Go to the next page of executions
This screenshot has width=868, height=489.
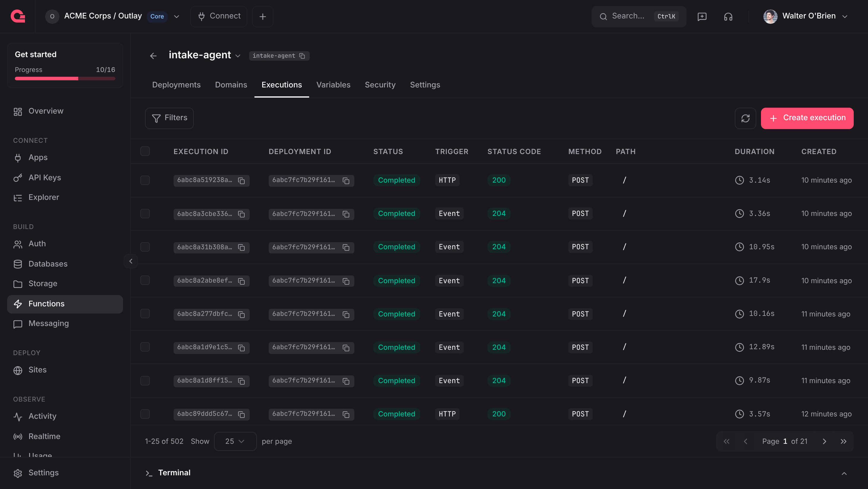824,441
